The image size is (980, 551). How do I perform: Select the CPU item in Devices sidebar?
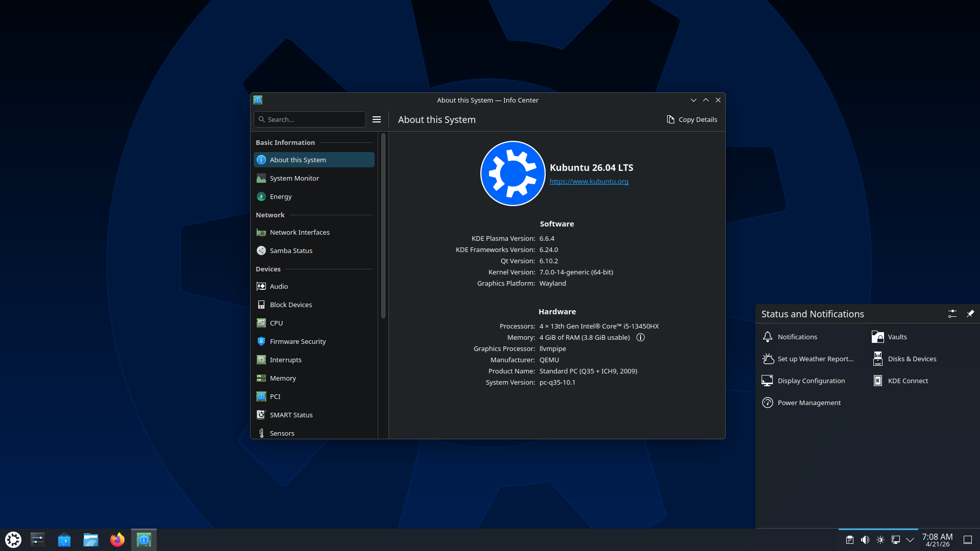(x=276, y=322)
